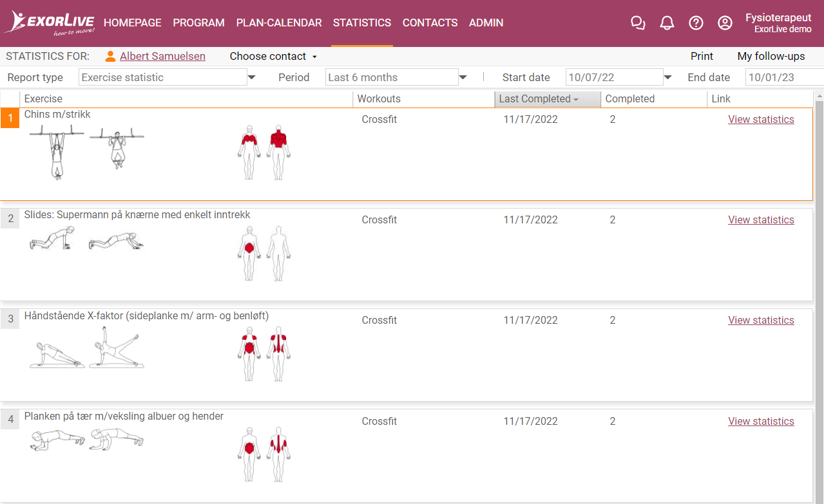This screenshot has height=504, width=824.
Task: Expand the Choose contact dropdown
Action: pos(273,56)
